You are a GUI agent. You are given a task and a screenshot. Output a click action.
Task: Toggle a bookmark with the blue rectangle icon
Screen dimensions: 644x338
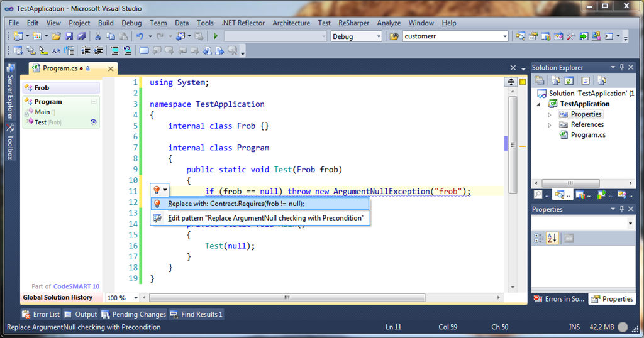click(144, 51)
